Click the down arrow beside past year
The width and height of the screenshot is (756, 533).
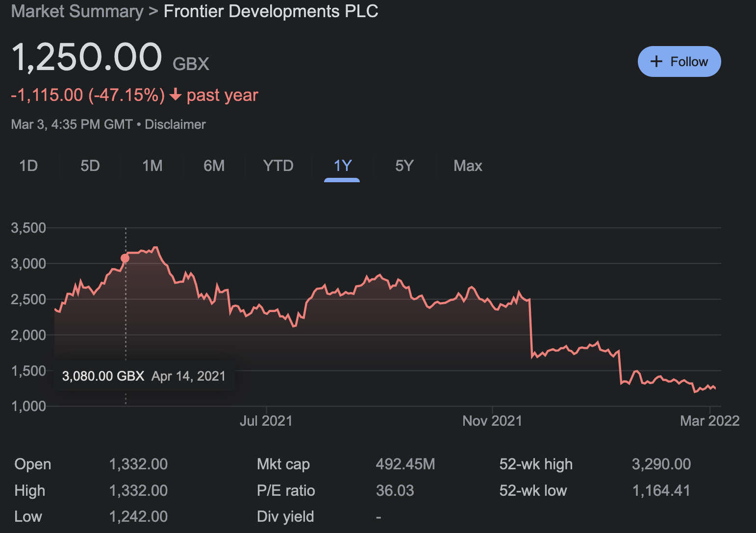tap(176, 95)
